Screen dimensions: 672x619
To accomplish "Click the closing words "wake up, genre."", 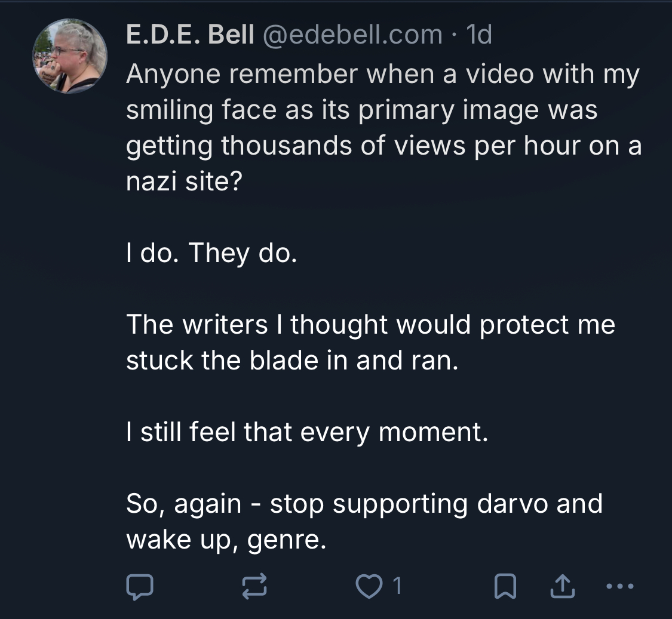I will point(226,540).
